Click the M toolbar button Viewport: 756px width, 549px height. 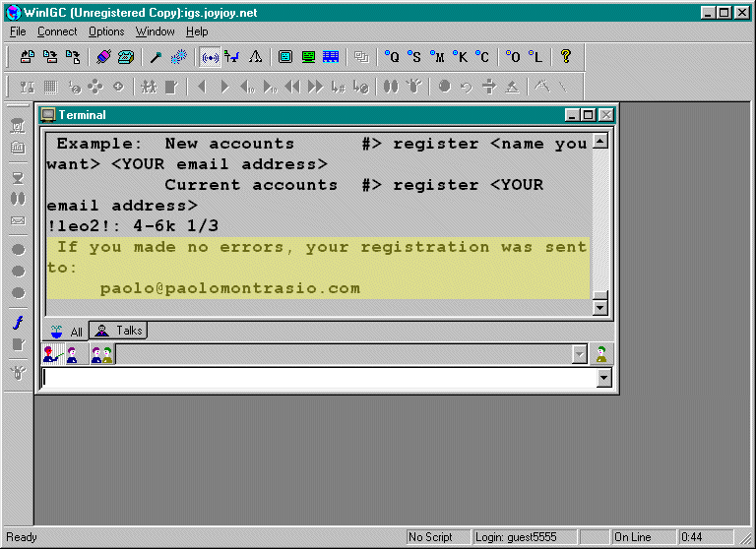(437, 57)
